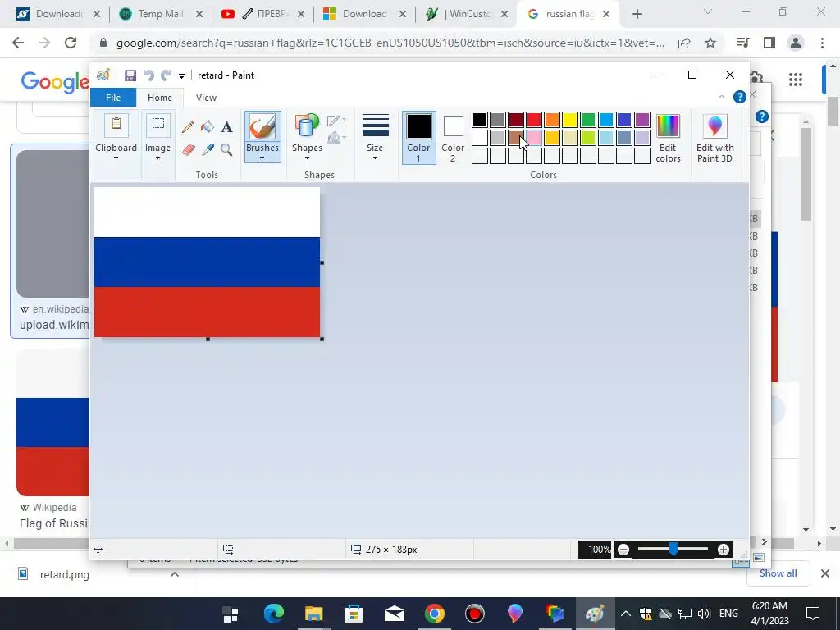Switch to the Temp Mail browser tab

click(160, 14)
